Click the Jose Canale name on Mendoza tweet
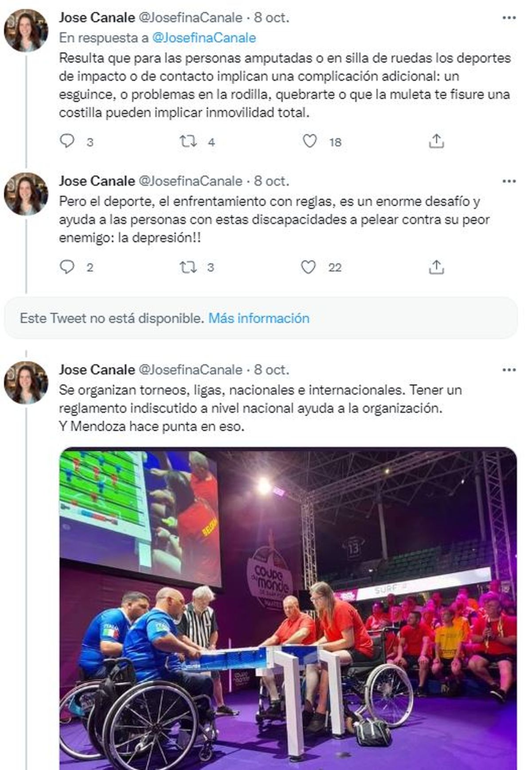 pyautogui.click(x=97, y=370)
